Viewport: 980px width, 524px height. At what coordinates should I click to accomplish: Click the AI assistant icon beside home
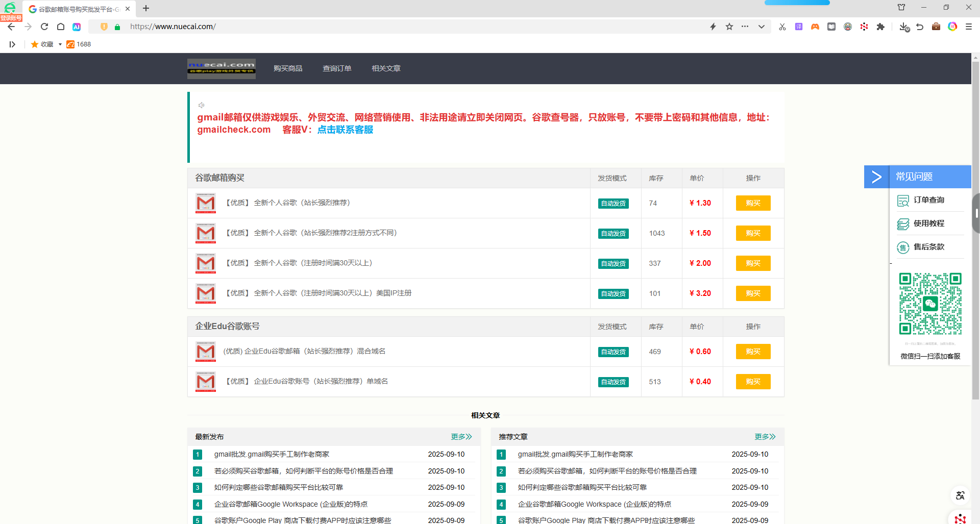pos(77,27)
